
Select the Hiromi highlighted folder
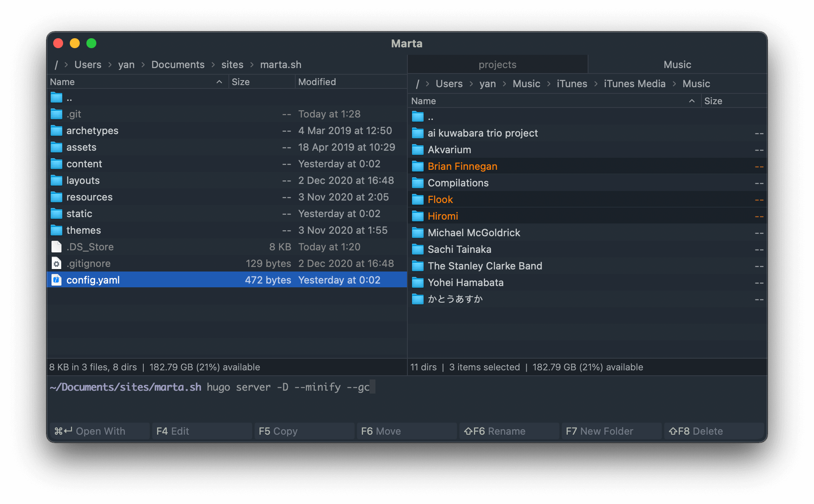(x=443, y=216)
